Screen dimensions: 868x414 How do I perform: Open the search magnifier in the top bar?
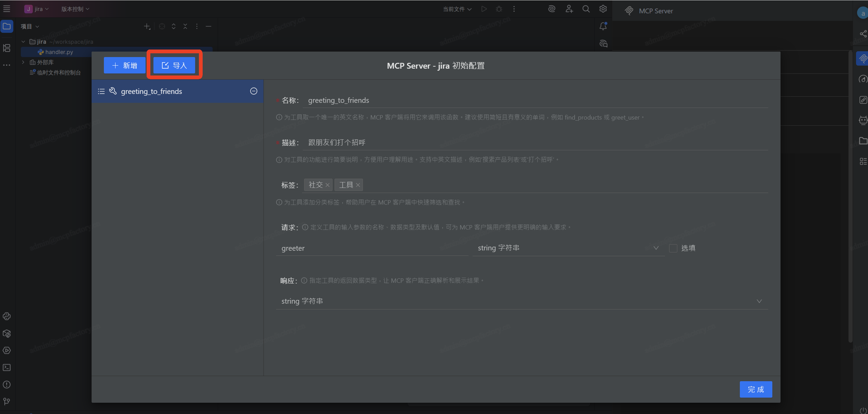tap(586, 9)
